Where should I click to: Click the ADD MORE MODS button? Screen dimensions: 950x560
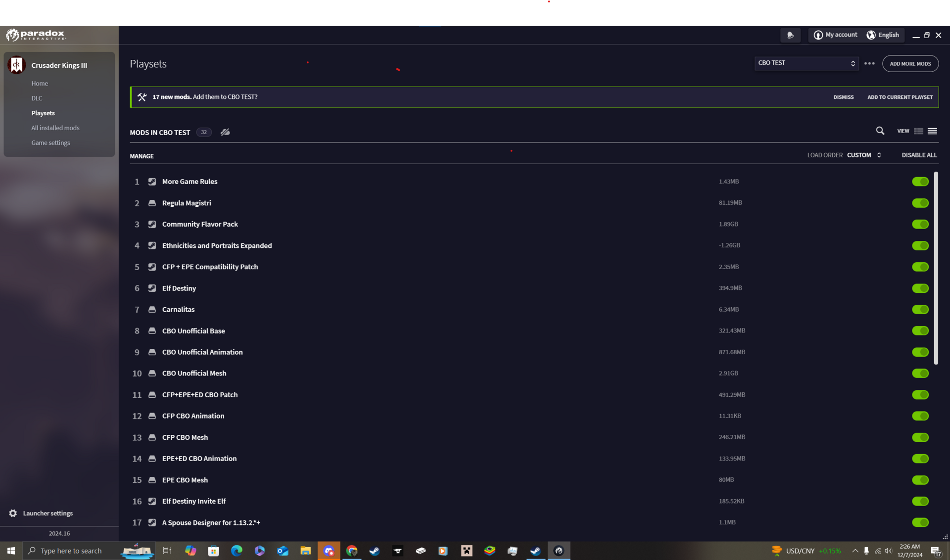[x=910, y=64]
